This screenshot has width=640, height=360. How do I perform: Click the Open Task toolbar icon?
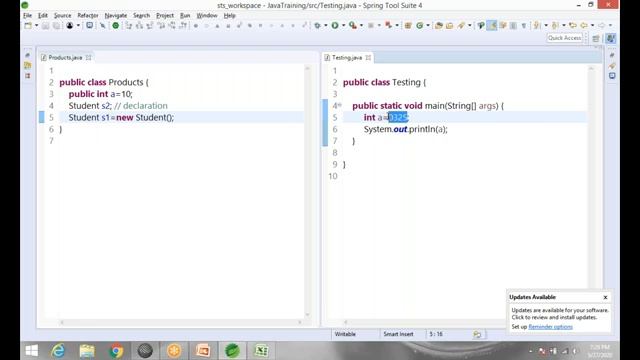point(449,25)
